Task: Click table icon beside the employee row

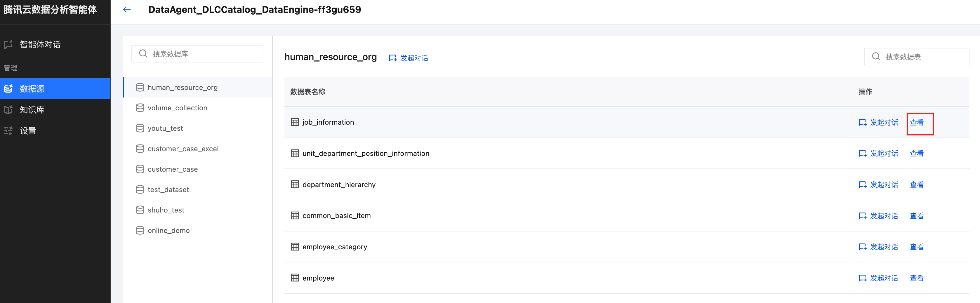Action: click(x=295, y=278)
